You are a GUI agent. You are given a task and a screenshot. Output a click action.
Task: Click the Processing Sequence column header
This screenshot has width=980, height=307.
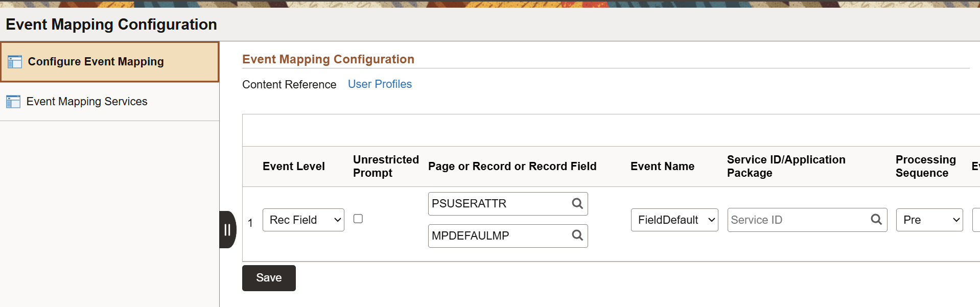click(925, 167)
